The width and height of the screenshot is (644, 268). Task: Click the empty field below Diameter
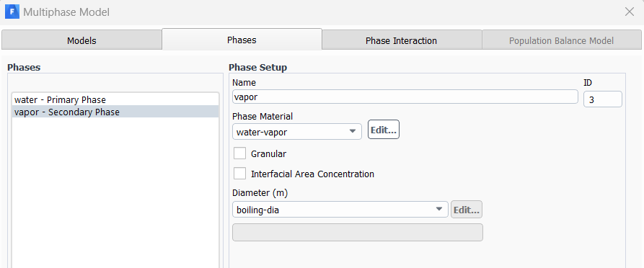(x=358, y=232)
